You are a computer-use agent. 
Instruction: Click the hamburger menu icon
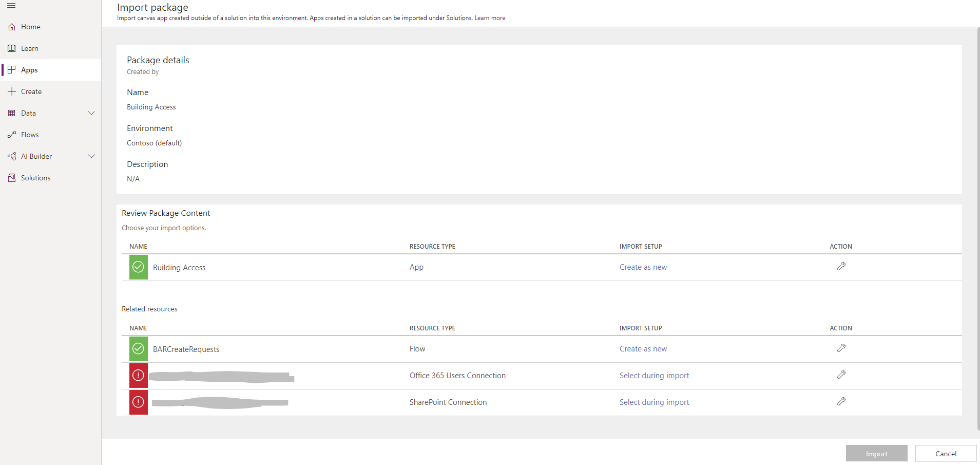coord(11,6)
